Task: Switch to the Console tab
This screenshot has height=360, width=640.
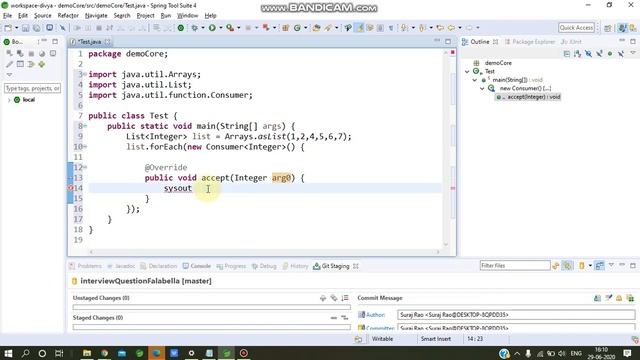Action: click(197, 266)
